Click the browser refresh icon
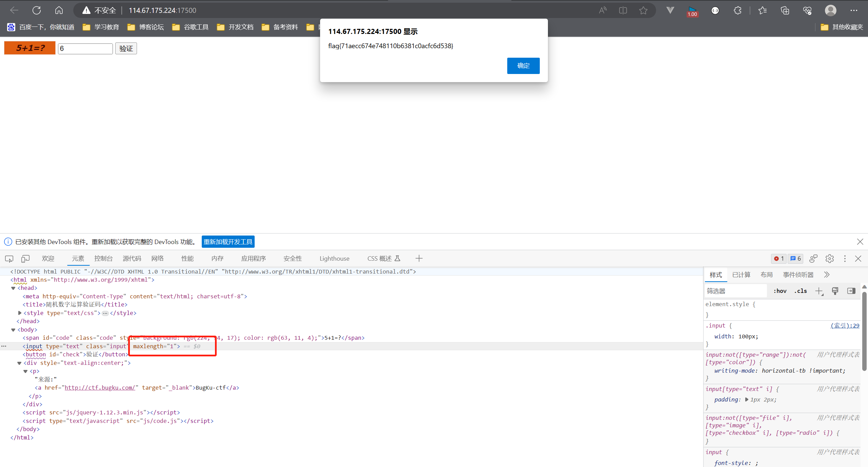The height and width of the screenshot is (467, 868). (x=37, y=11)
